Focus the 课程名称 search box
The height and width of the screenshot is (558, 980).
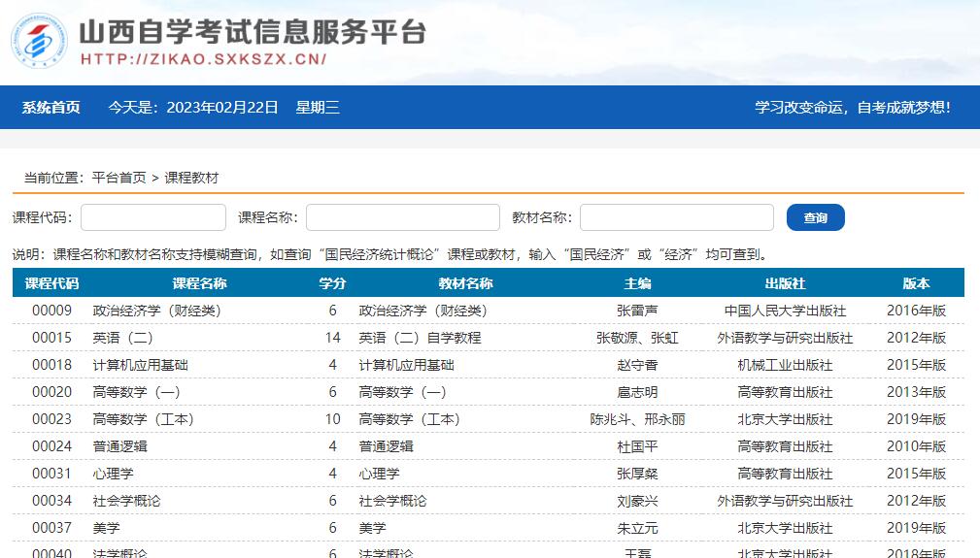click(402, 217)
